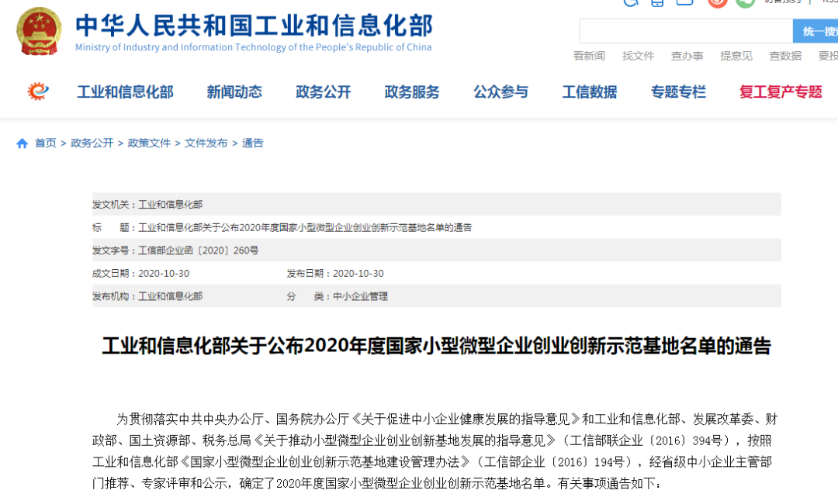
Task: Click 通告 in the breadcrumb trail
Action: tap(253, 143)
